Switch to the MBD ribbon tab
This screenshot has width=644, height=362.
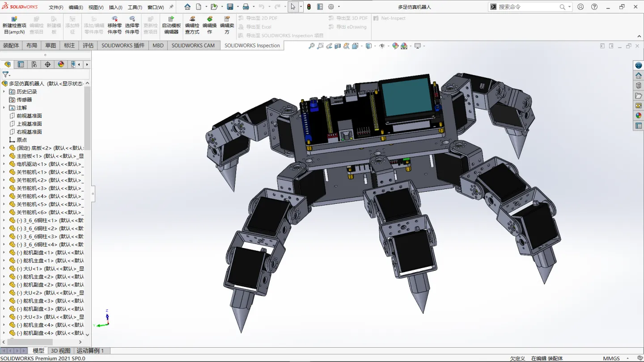pyautogui.click(x=158, y=45)
